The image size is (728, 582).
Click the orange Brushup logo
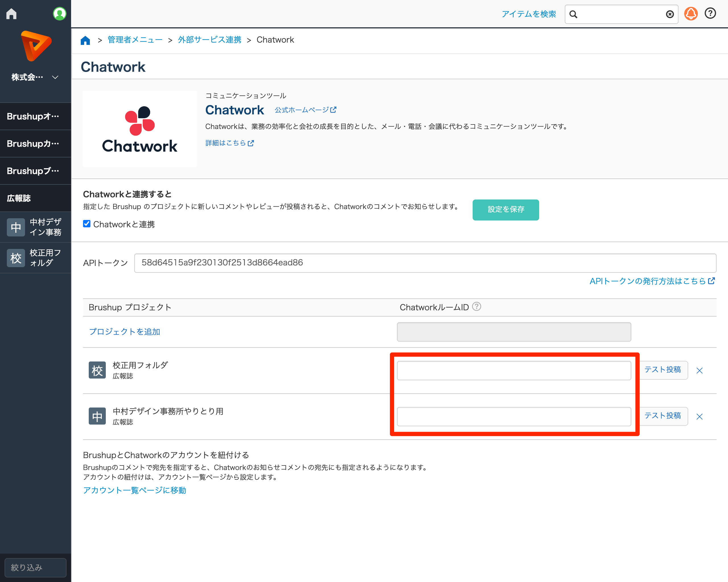coord(36,46)
